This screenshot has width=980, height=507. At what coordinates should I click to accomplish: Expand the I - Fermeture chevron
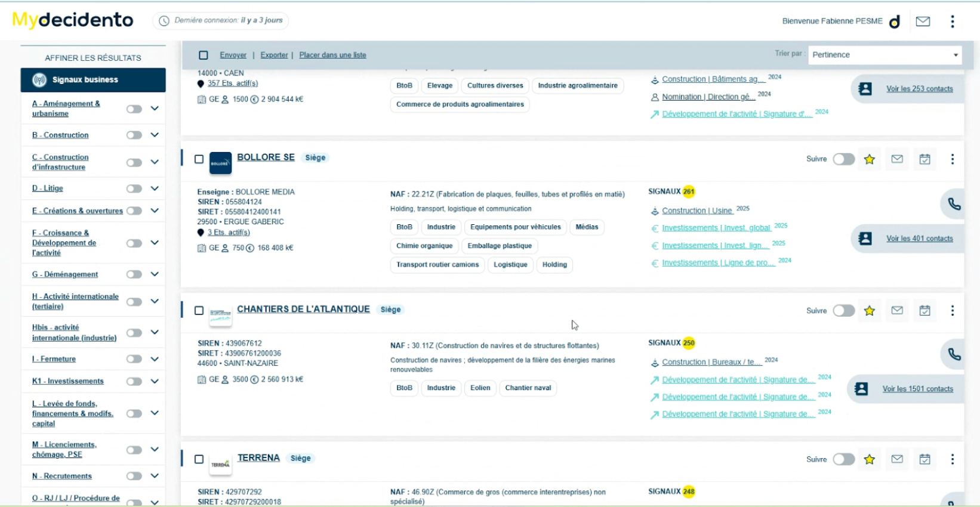[x=155, y=359]
